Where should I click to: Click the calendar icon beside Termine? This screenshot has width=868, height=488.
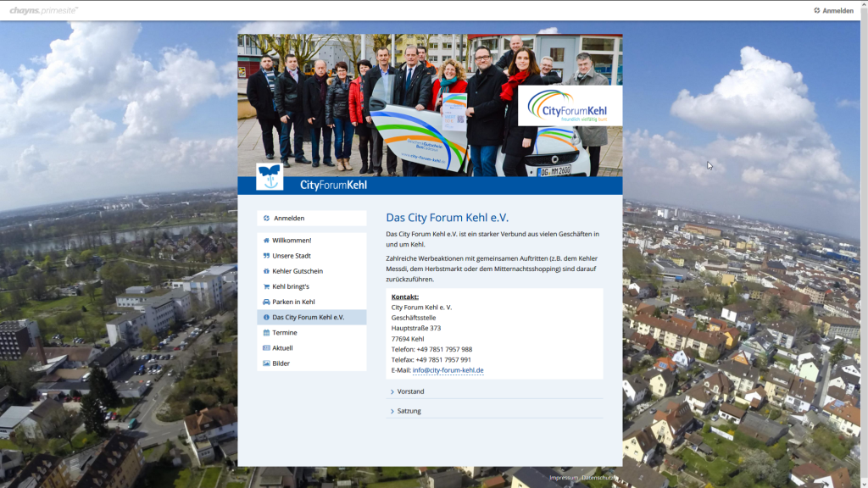266,333
